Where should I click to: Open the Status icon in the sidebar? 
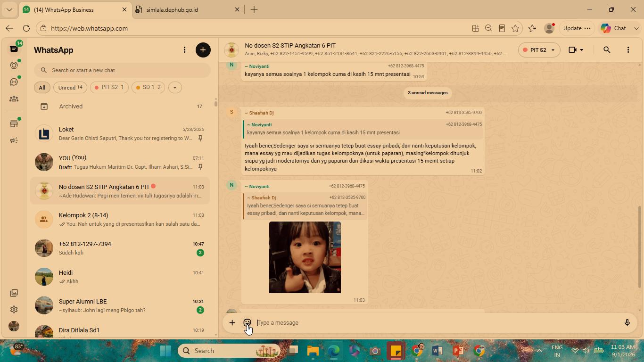point(14,65)
